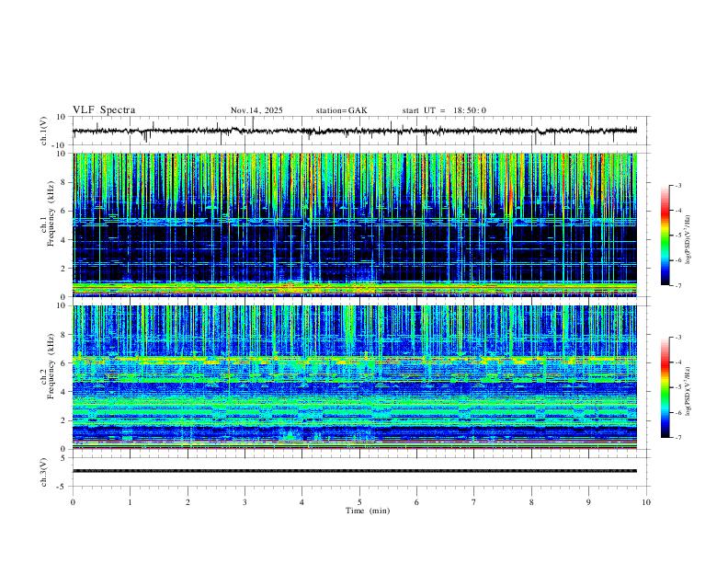Click the ch.2 colorbar "log(PSD)(V²/Hz)" label
The width and height of the screenshot is (728, 563).
point(688,392)
